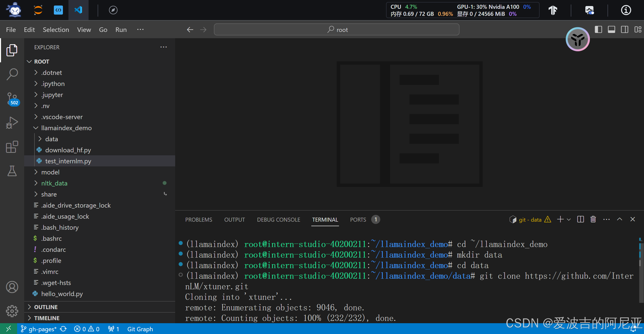This screenshot has height=334, width=644.
Task: Kill terminal with trash icon
Action: click(593, 219)
